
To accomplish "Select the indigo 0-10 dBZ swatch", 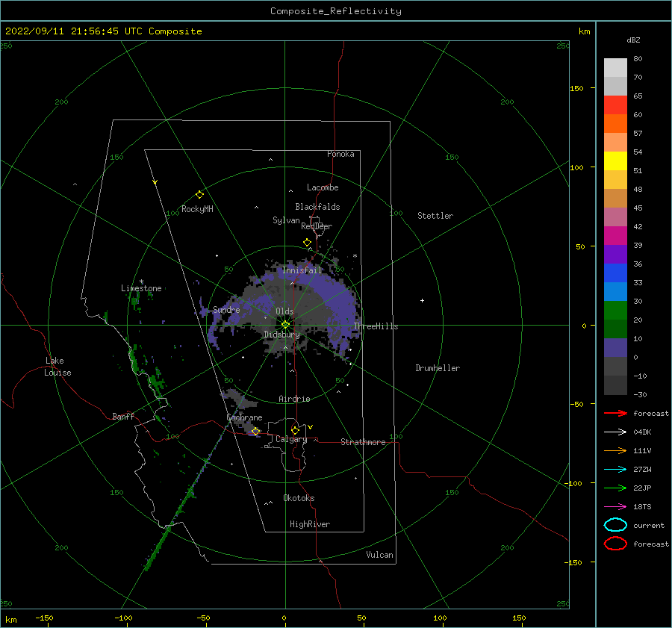I will 615,348.
